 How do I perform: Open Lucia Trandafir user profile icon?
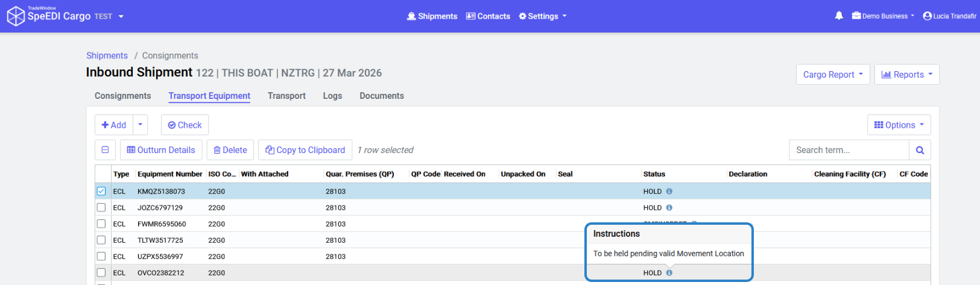(x=928, y=16)
